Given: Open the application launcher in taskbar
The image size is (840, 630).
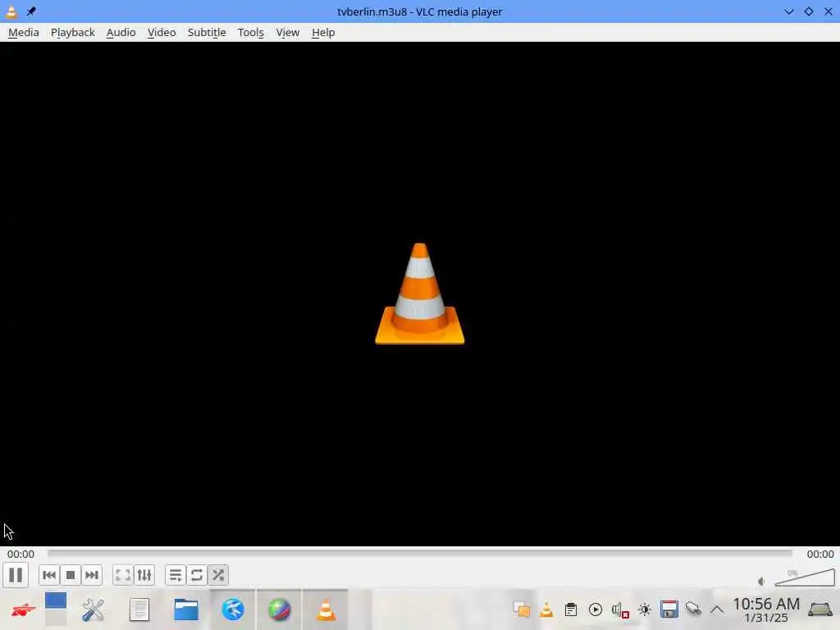Looking at the screenshot, I should tap(23, 609).
